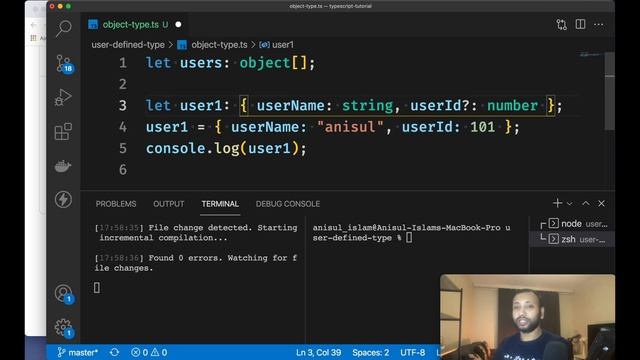Open the new terminal launch profile dropdown
The height and width of the screenshot is (360, 640).
pos(569,203)
